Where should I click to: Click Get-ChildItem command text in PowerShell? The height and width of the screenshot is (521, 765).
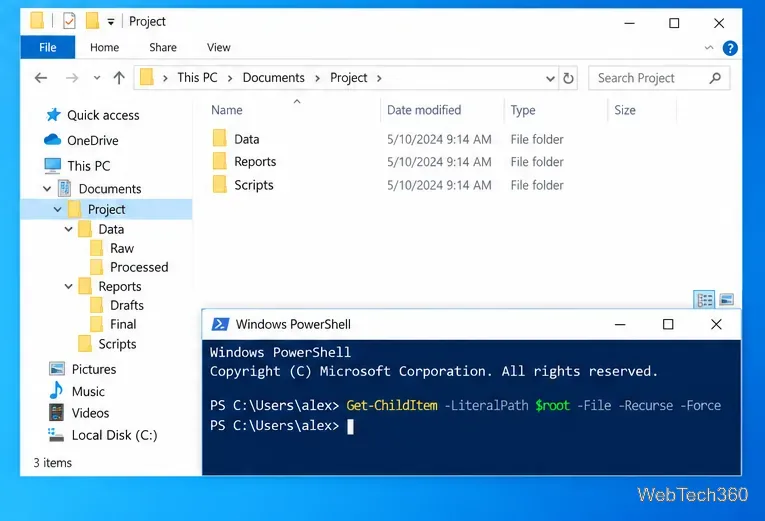392,405
